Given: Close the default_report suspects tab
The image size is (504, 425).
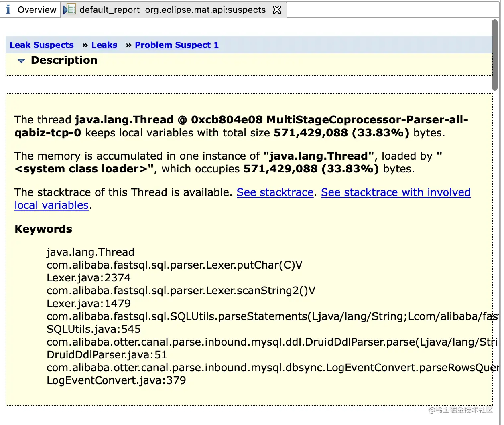Looking at the screenshot, I should click(x=277, y=10).
